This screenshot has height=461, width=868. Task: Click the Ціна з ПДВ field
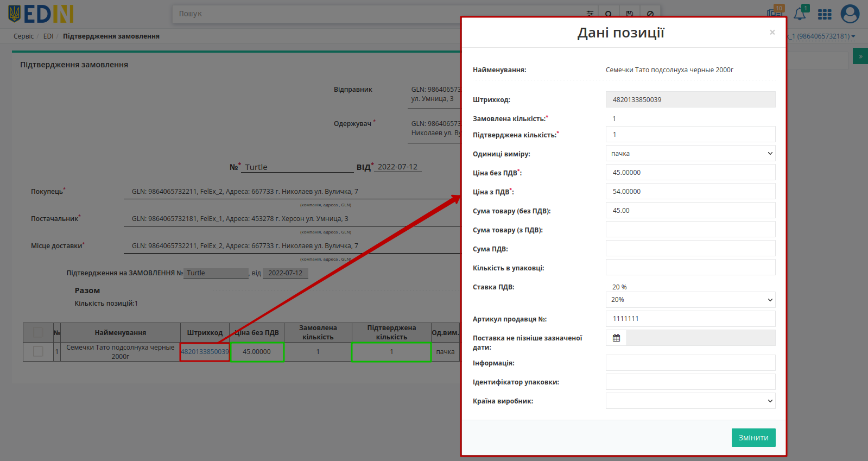(x=690, y=191)
